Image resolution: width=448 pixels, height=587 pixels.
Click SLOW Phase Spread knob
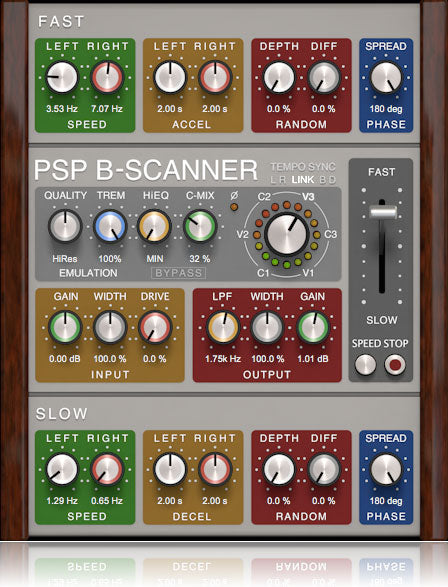pyautogui.click(x=386, y=469)
